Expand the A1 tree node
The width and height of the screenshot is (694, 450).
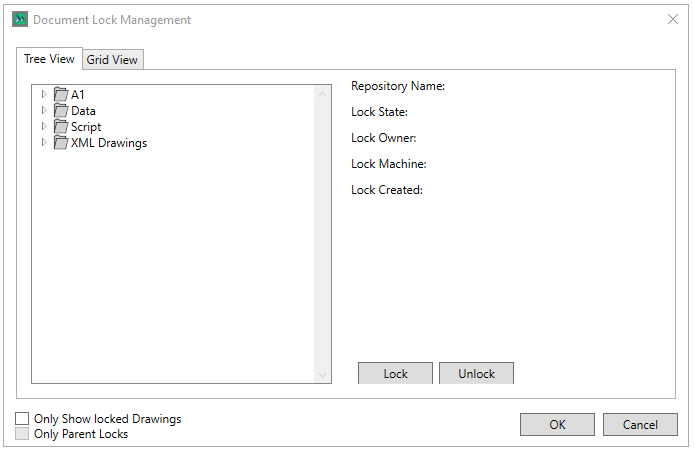44,95
